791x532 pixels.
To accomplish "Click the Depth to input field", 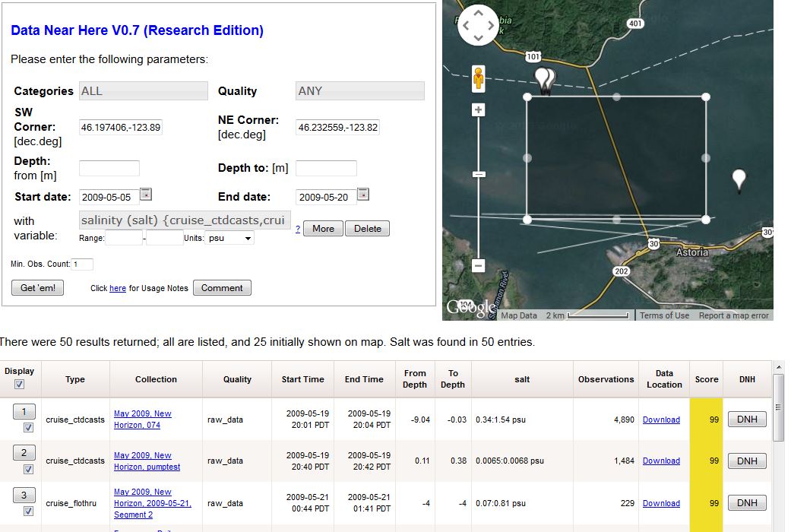I will 326,168.
